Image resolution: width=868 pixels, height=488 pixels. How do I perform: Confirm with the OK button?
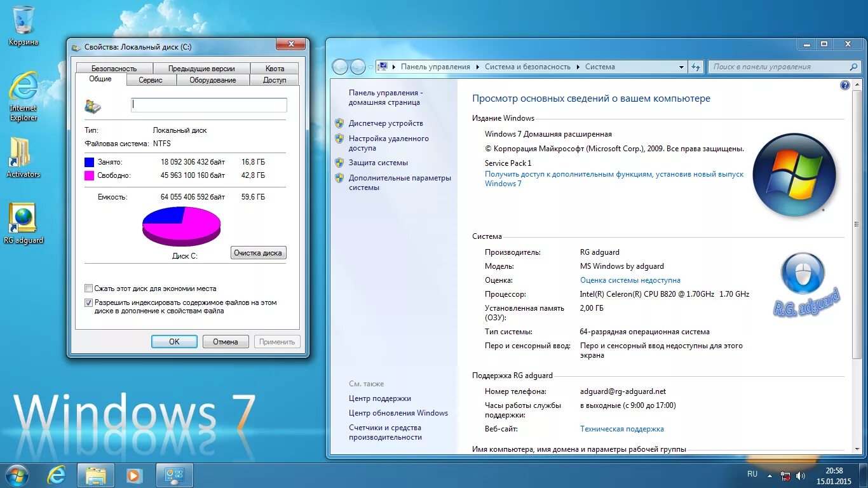click(174, 342)
